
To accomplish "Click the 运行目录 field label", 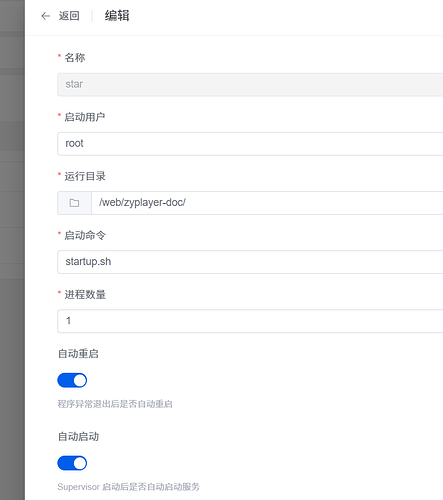I will [x=85, y=176].
